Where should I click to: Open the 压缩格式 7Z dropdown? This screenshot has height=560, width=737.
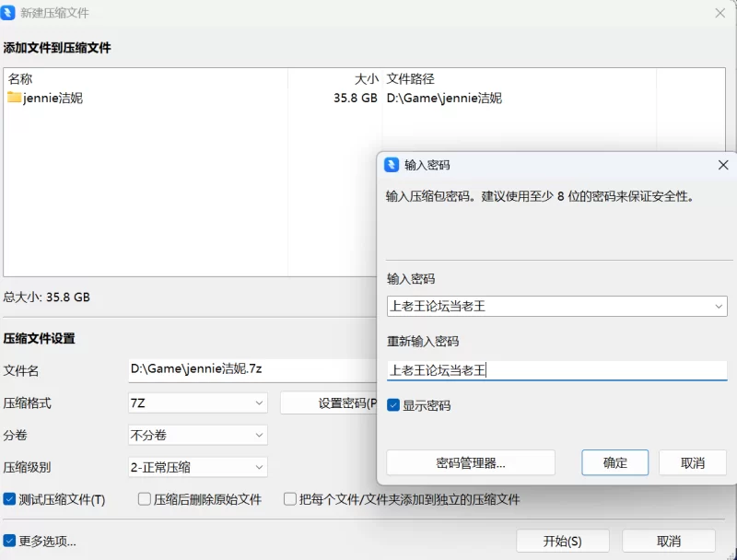(x=198, y=403)
